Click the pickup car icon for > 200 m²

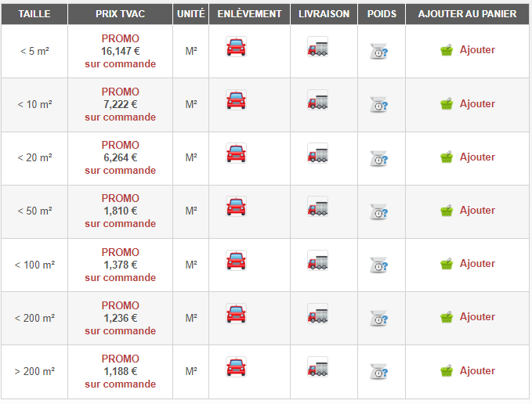tap(236, 368)
